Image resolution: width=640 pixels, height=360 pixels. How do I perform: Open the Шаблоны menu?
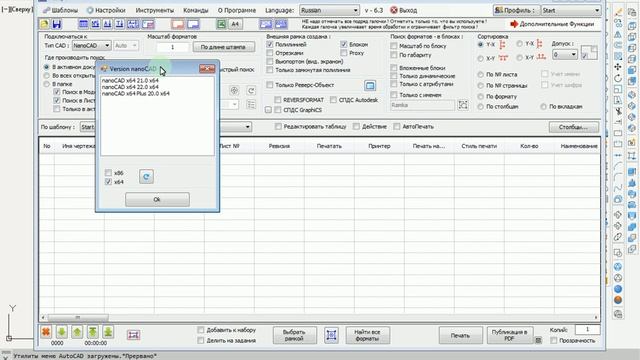tap(60, 10)
